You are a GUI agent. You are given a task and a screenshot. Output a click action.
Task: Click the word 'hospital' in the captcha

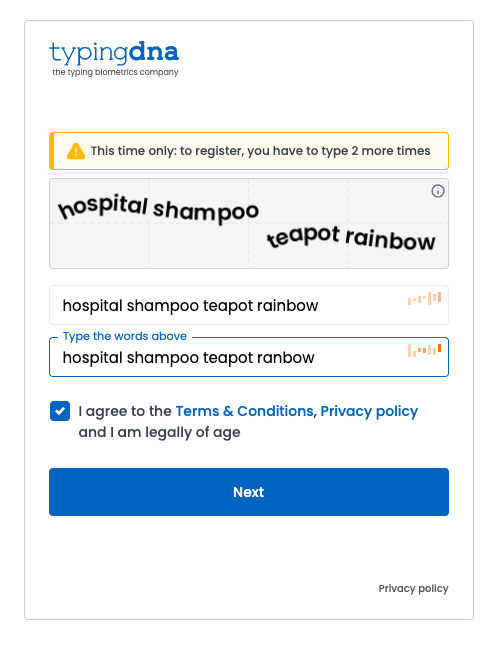(x=103, y=206)
